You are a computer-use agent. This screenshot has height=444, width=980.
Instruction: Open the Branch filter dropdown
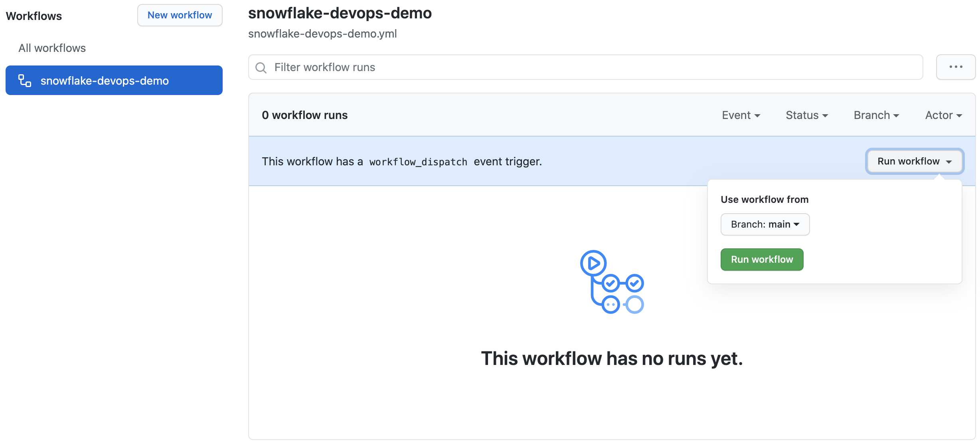pos(876,115)
